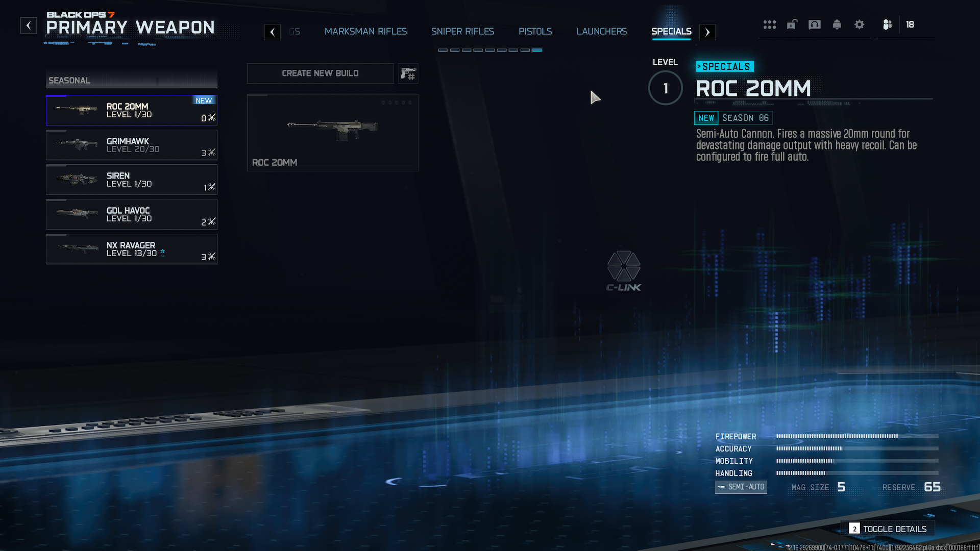
Task: Click the gunsmith build code icon
Action: [x=408, y=73]
